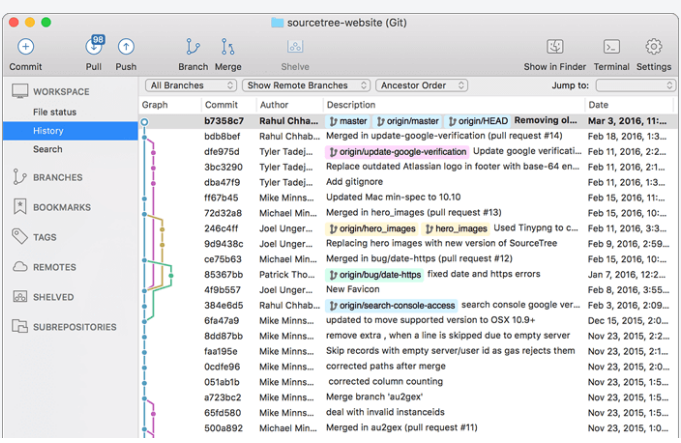Select History in the sidebar
The height and width of the screenshot is (443, 681).
click(x=70, y=131)
